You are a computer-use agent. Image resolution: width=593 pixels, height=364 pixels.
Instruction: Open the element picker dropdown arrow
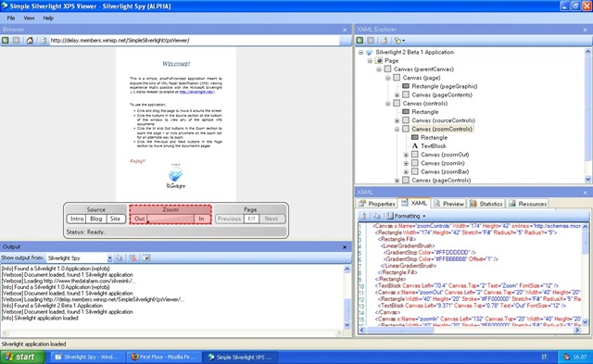[404, 41]
